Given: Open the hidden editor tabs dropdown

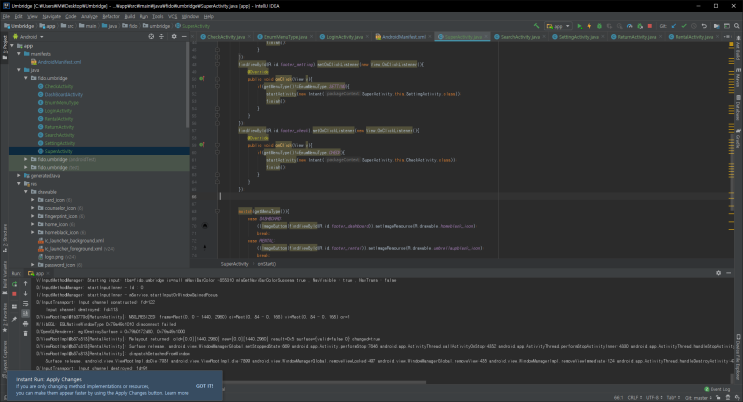Looking at the screenshot, I should (727, 37).
